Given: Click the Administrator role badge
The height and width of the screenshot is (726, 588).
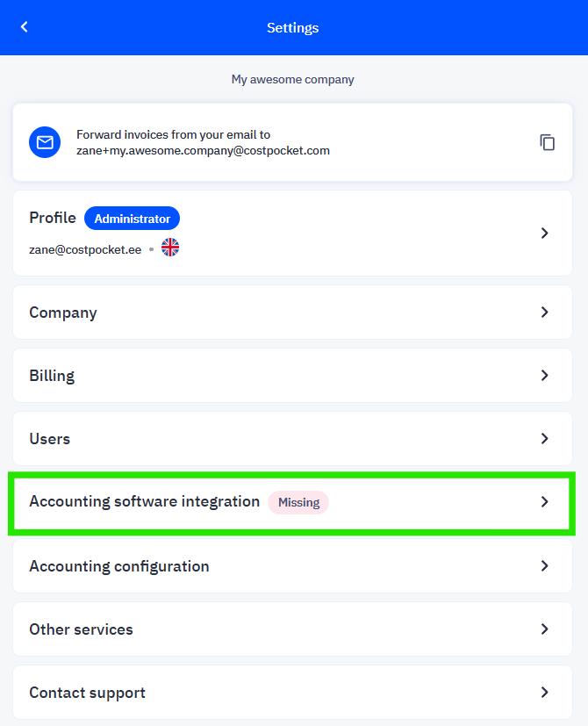Looking at the screenshot, I should 132,219.
